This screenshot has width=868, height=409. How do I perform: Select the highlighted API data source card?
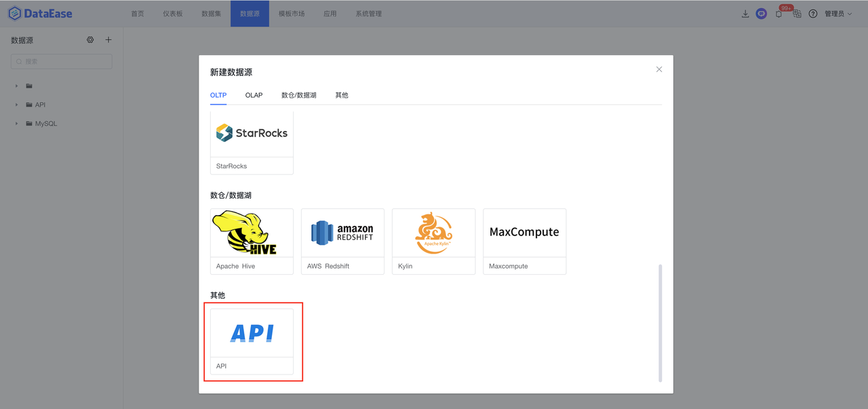point(252,332)
